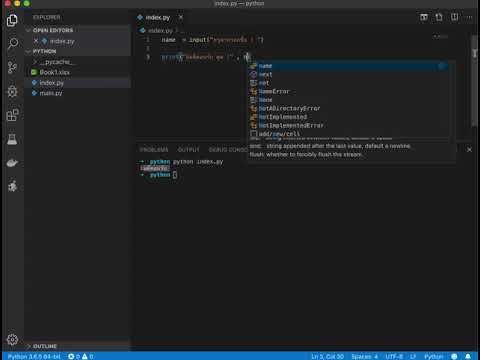Open notifications bell in status bar

468,356
